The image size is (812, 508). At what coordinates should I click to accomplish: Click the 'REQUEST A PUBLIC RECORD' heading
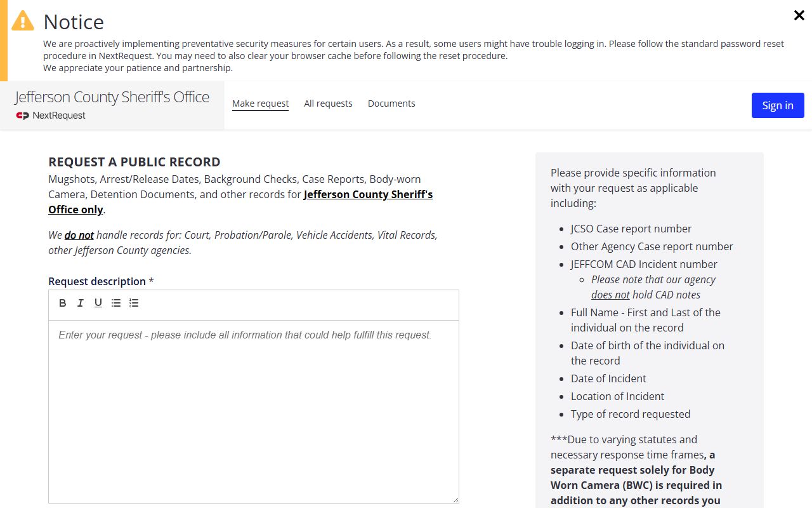coord(134,162)
